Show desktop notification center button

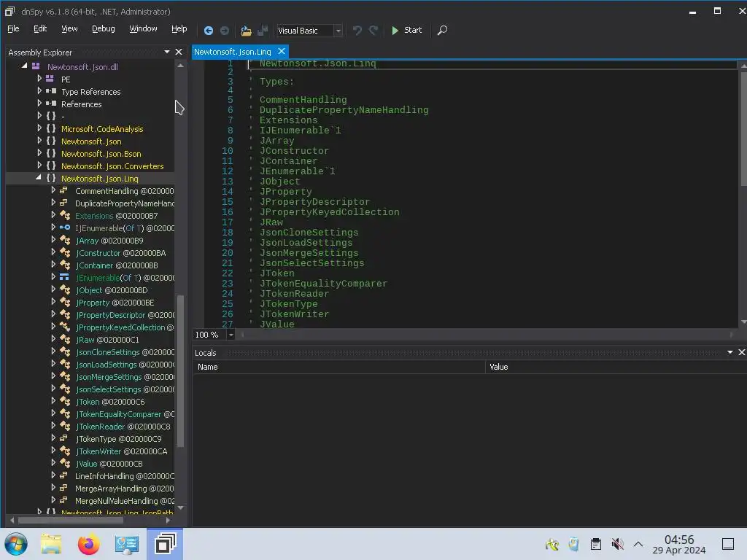[728, 544]
